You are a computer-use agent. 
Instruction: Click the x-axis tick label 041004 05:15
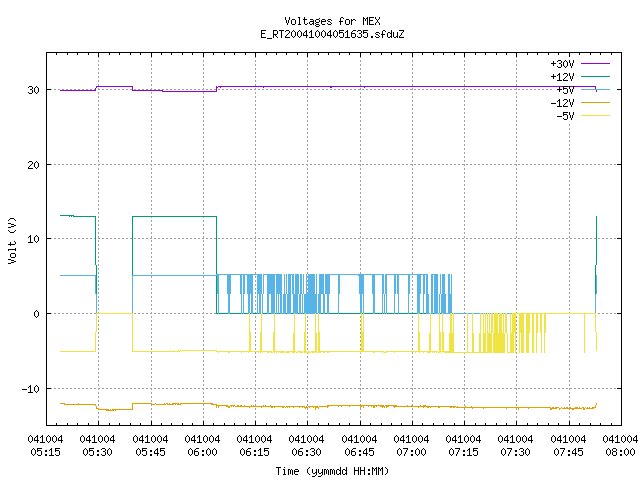pos(45,446)
